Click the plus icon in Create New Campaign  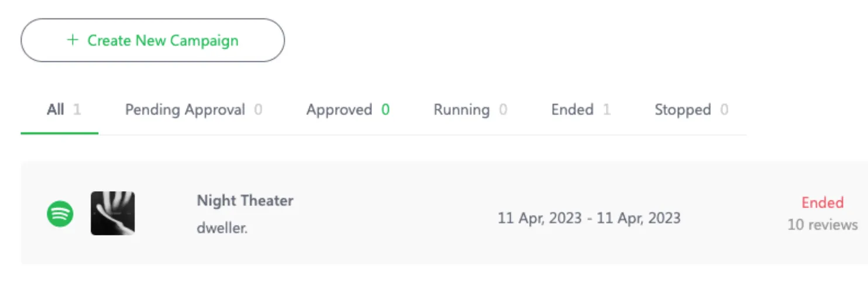(73, 40)
